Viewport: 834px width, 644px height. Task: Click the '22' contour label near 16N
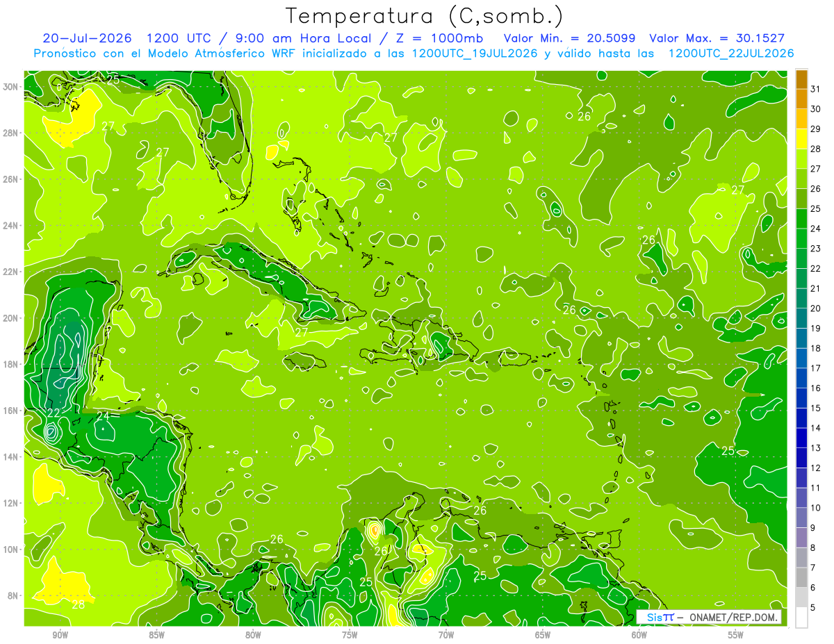point(54,413)
